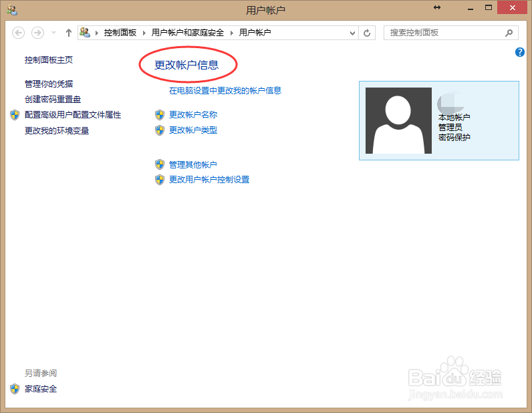Open 管理你的凭据 link
Viewport: 532px width, 413px height.
tap(49, 84)
